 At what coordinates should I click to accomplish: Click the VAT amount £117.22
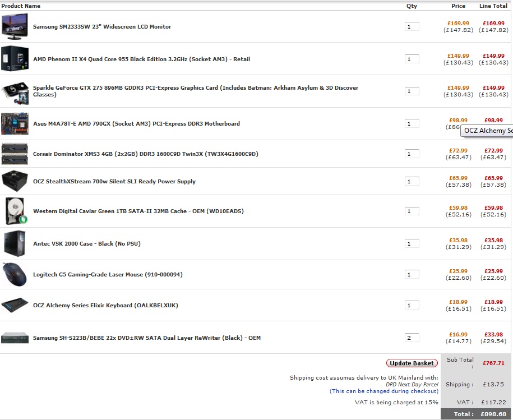493,403
